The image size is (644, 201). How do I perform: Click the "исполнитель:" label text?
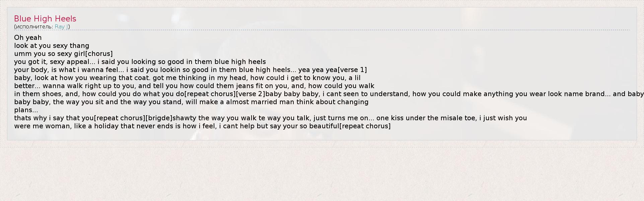[34, 27]
